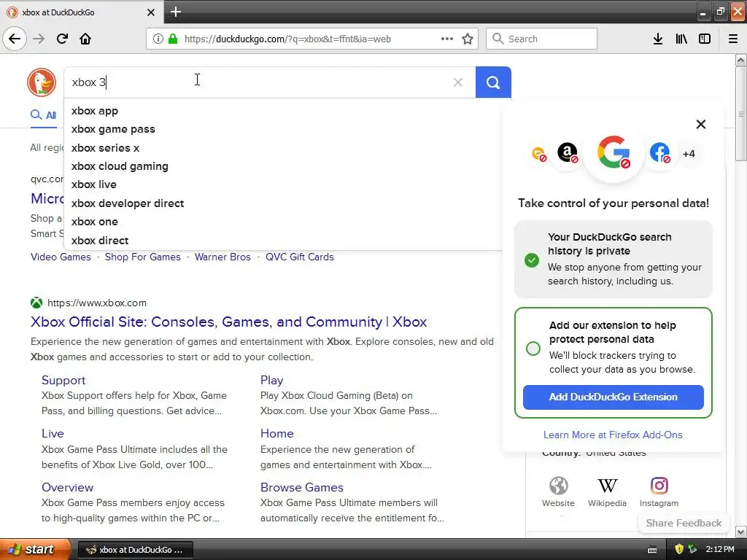
Task: Open the Firefox library icon
Action: 681,39
